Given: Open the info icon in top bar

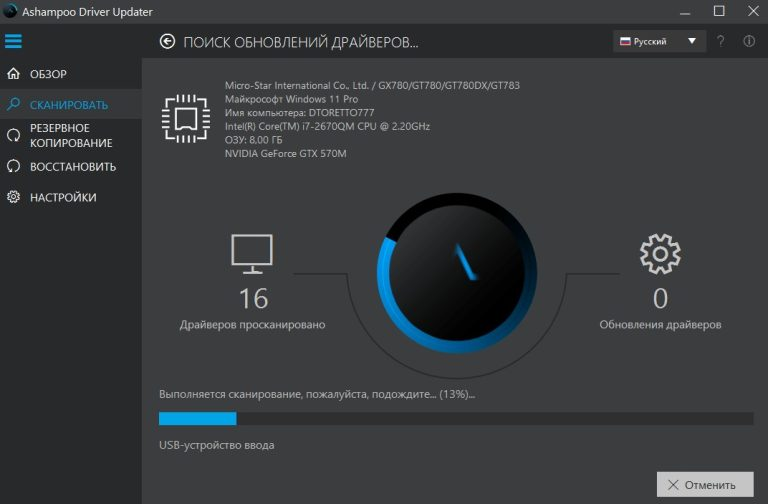Looking at the screenshot, I should 748,41.
